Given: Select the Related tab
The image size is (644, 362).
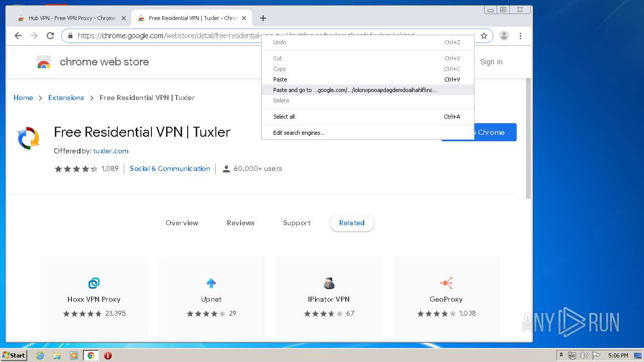Looking at the screenshot, I should click(352, 223).
